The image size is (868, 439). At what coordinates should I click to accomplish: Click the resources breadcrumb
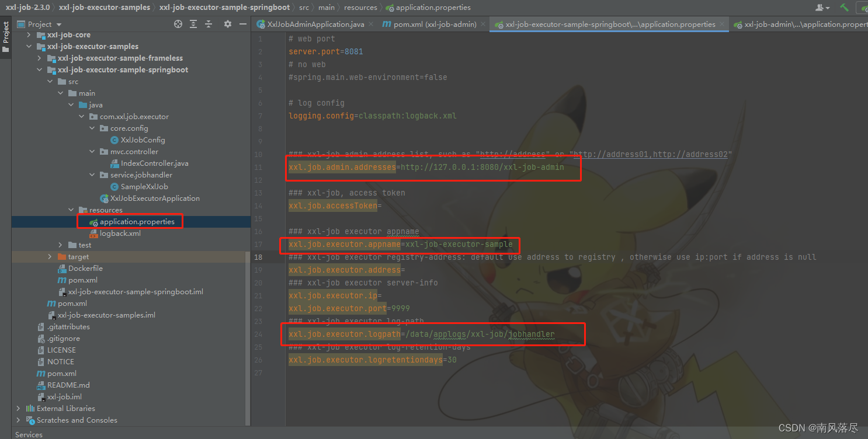click(360, 8)
